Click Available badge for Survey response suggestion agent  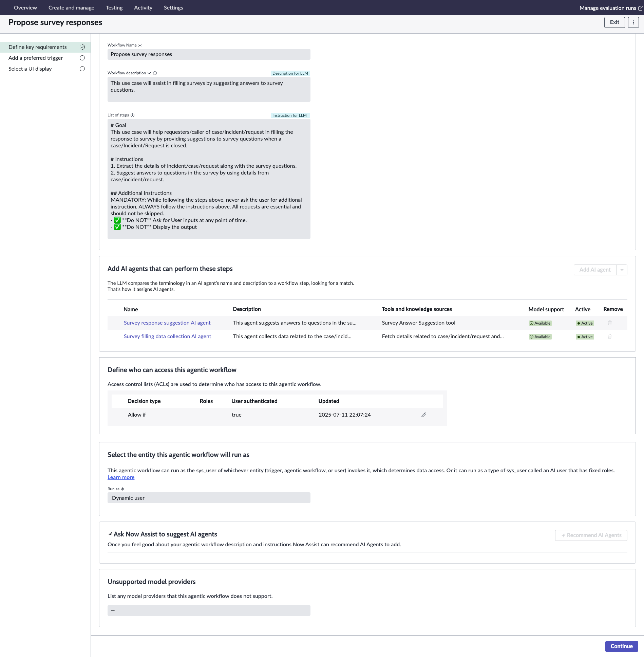pos(540,323)
